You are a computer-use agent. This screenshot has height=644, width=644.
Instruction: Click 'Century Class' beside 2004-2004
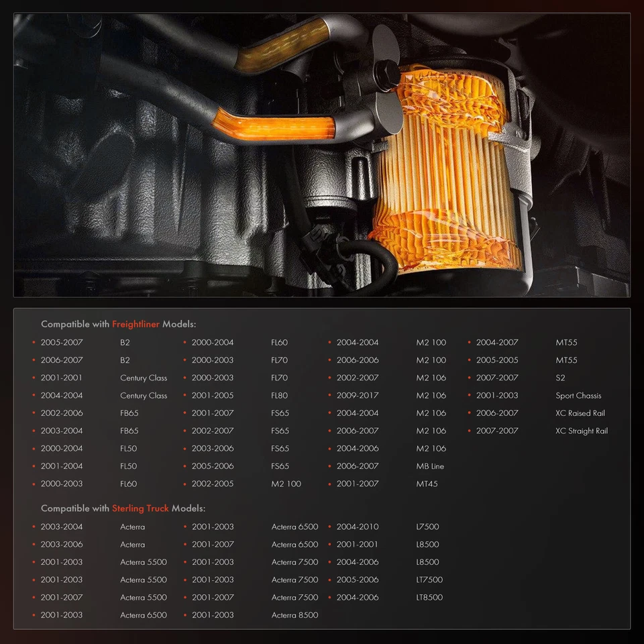144,395
